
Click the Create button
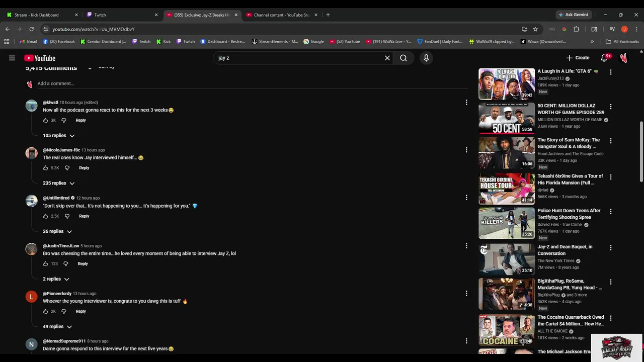click(578, 58)
